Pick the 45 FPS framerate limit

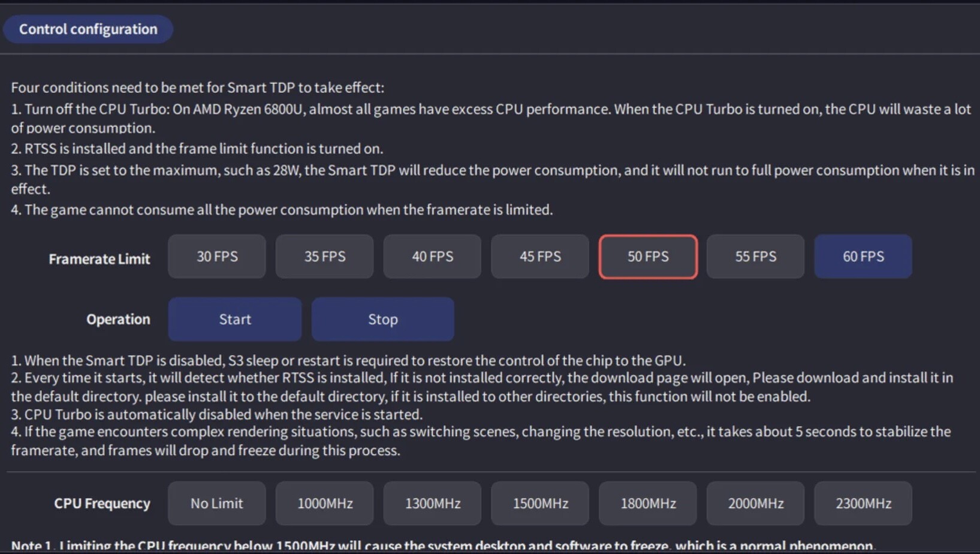(540, 257)
